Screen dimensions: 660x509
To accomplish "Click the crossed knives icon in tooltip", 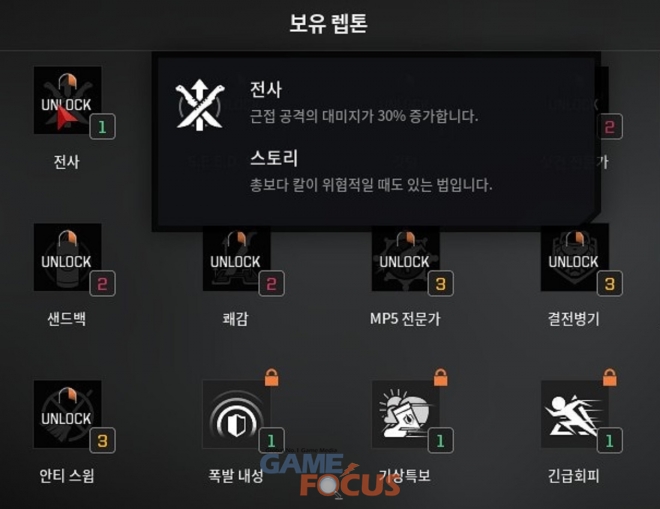I will [x=200, y=105].
